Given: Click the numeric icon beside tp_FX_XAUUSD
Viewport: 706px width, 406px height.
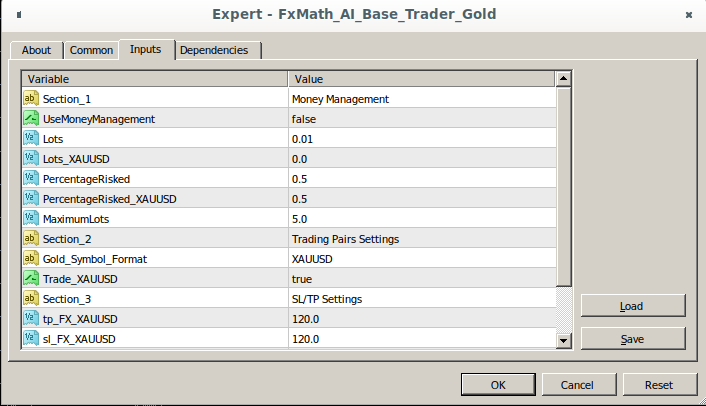Looking at the screenshot, I should pyautogui.click(x=31, y=318).
